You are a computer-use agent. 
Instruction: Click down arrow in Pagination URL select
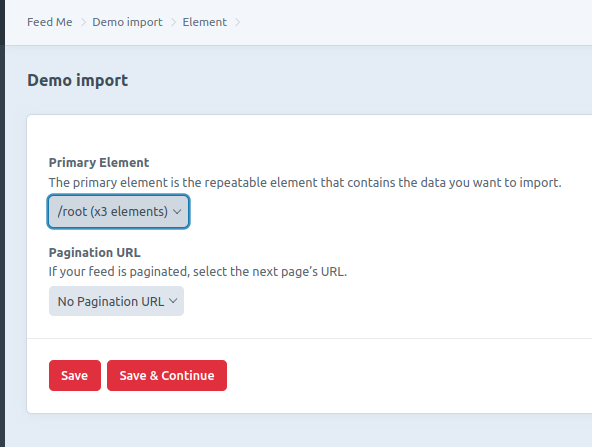pyautogui.click(x=173, y=301)
